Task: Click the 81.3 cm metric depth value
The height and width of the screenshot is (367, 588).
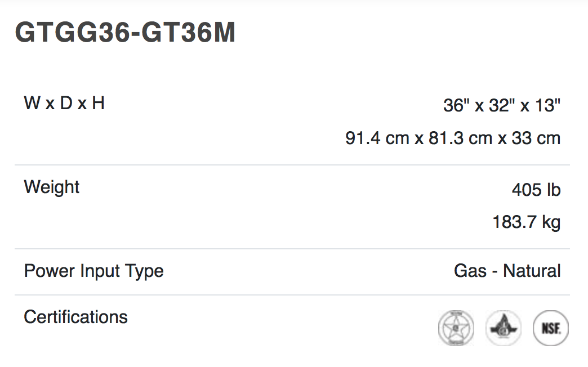Action: point(461,138)
